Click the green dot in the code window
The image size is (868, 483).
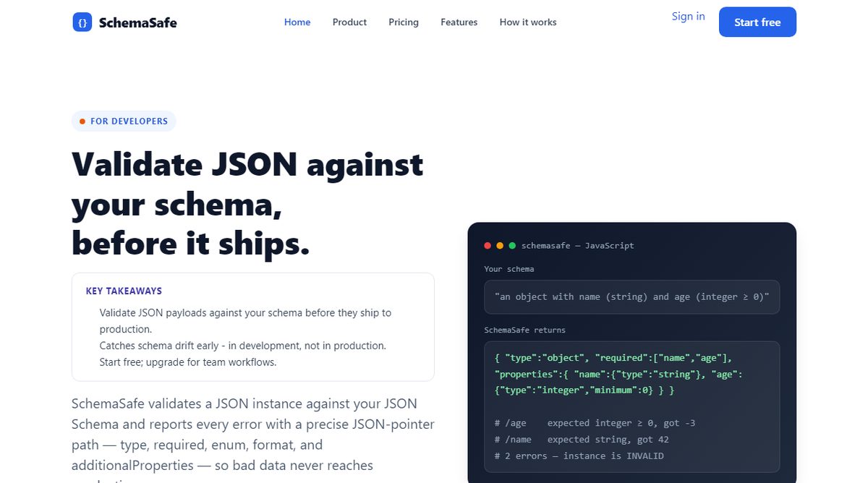(x=512, y=246)
